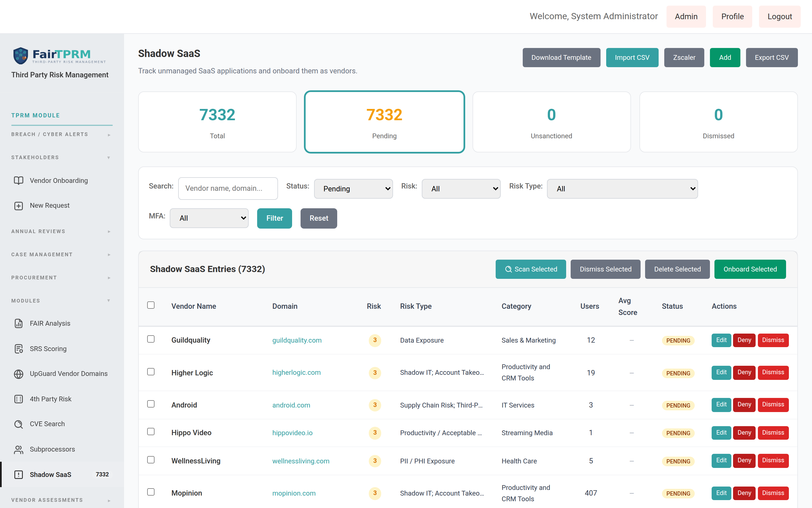The height and width of the screenshot is (508, 812).
Task: Click the risk score badge for Guildquality
Action: [375, 340]
